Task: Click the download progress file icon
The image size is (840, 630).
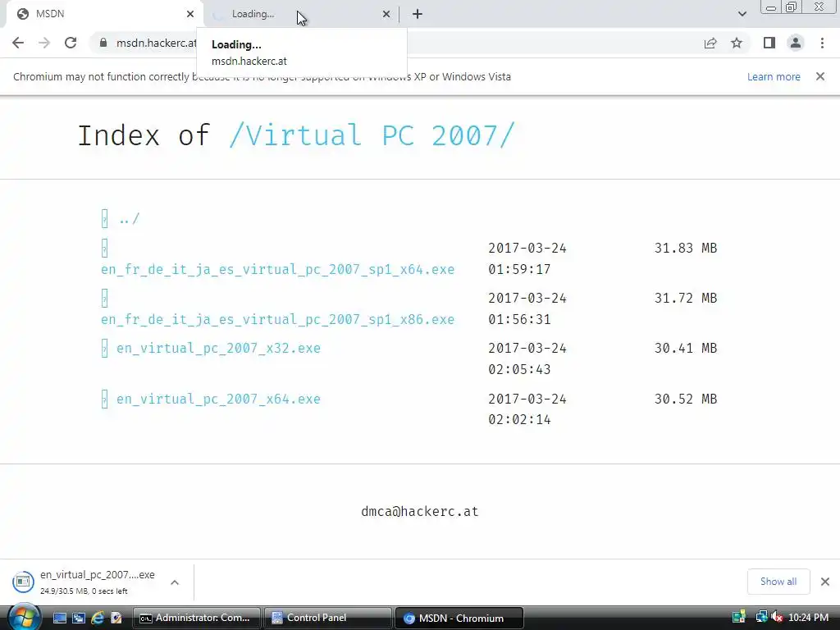Action: (x=23, y=582)
